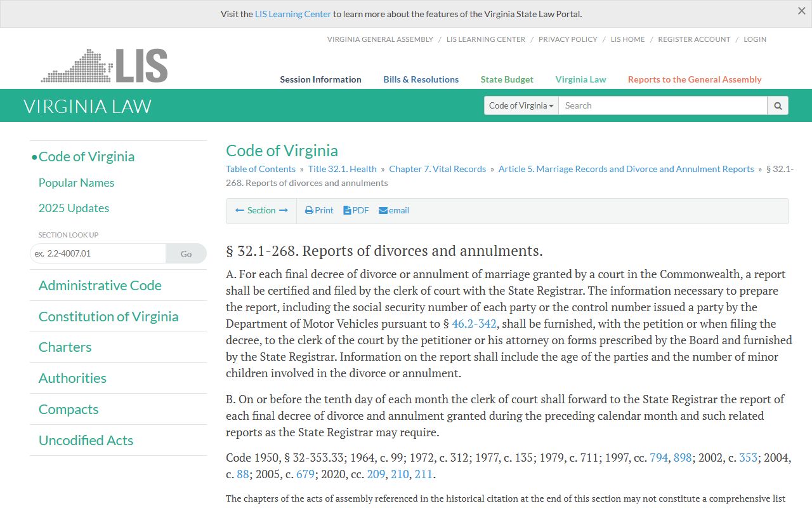The width and height of the screenshot is (812, 508).
Task: Open 2025 Updates in sidebar
Action: click(x=74, y=208)
